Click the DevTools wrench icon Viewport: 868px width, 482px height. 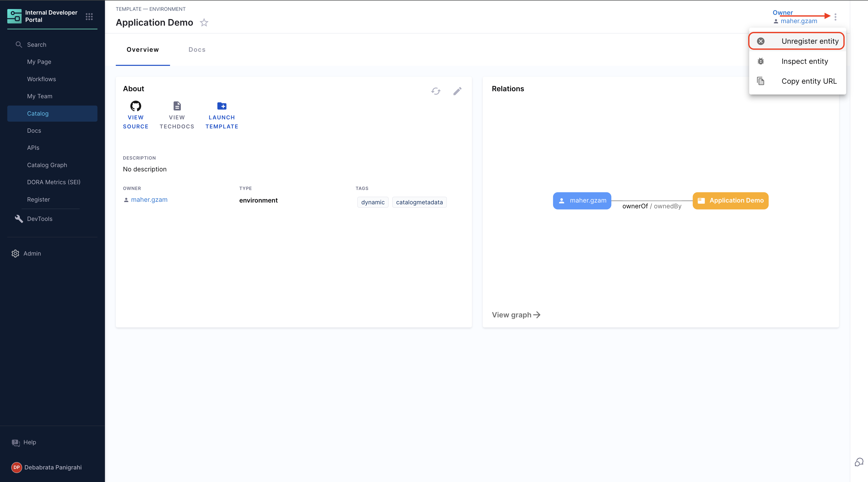(19, 219)
